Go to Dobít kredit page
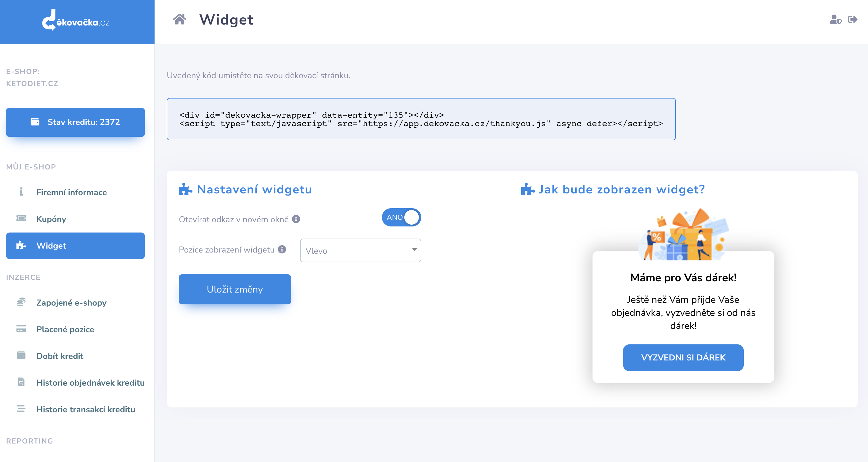The width and height of the screenshot is (868, 462). coord(75,356)
